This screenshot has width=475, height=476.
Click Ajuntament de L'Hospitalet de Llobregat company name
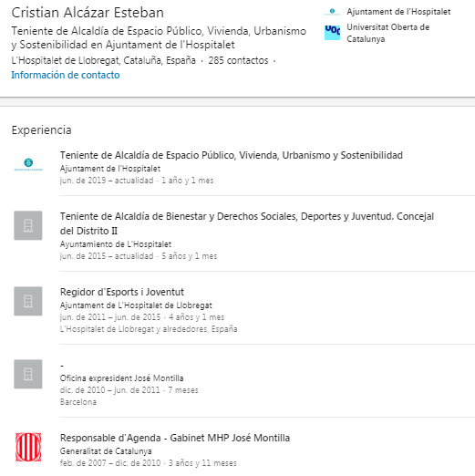(x=136, y=305)
